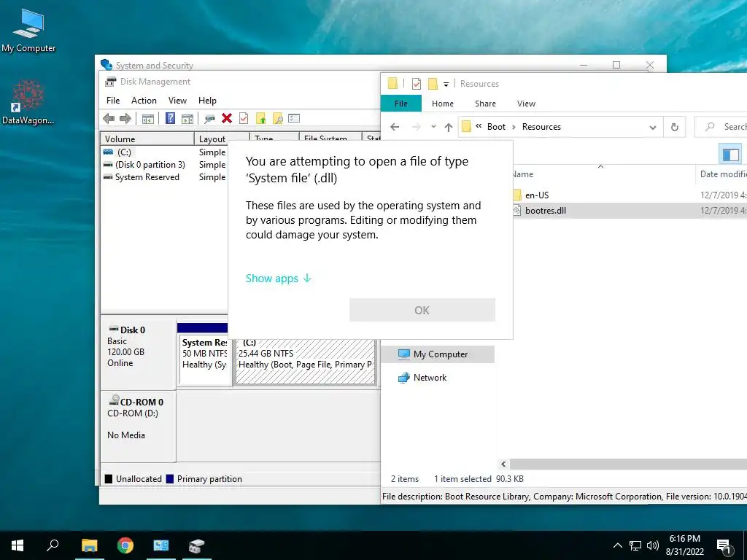Switch to the View ribbon tab in Explorer
The image size is (747, 560).
coord(526,104)
